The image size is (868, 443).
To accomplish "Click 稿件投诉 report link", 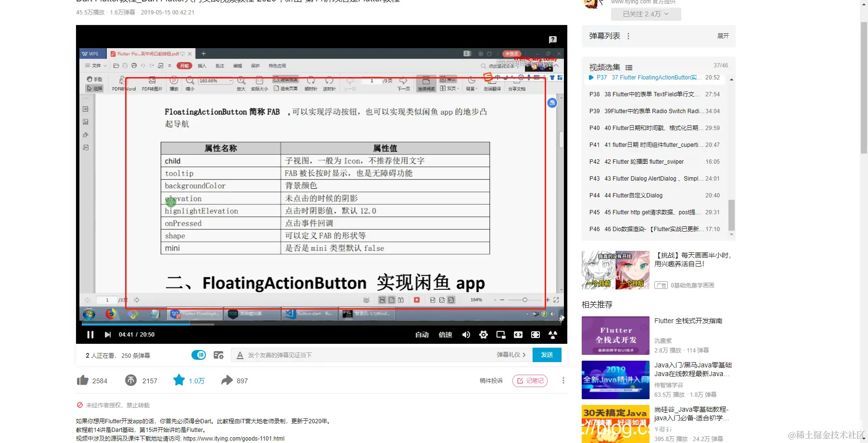I will [x=491, y=380].
